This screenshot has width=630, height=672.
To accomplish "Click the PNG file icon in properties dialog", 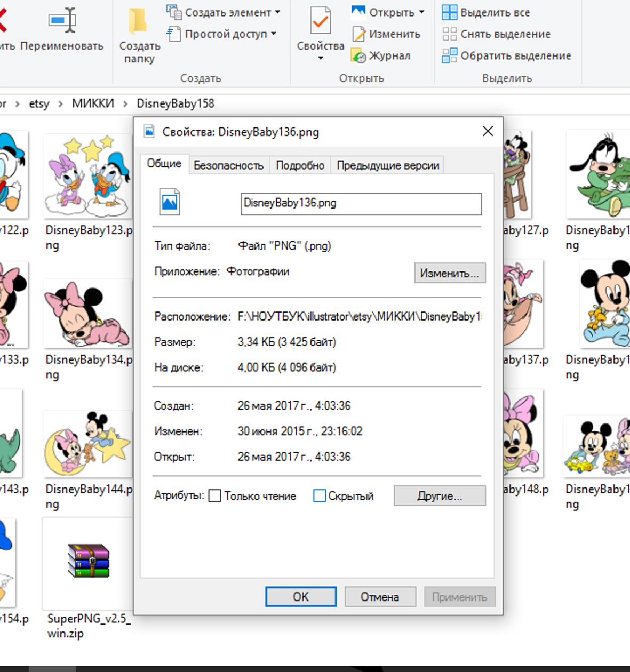I will (170, 202).
